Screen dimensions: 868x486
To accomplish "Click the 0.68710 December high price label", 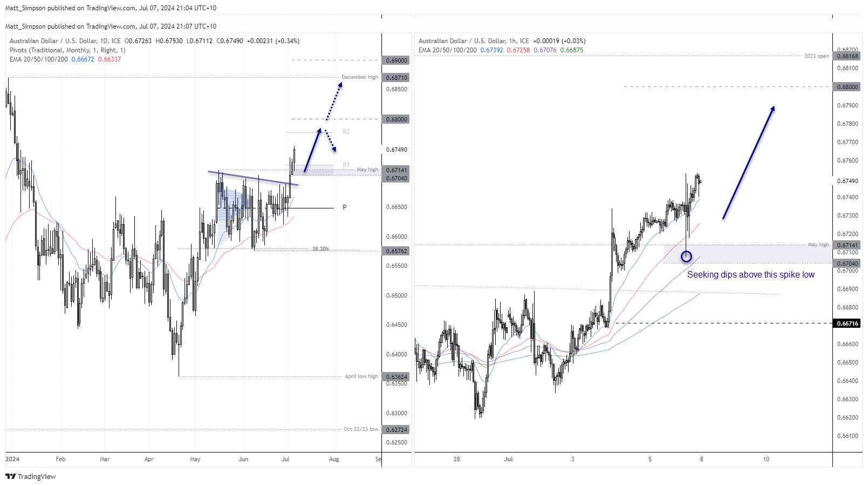I will pyautogui.click(x=397, y=78).
